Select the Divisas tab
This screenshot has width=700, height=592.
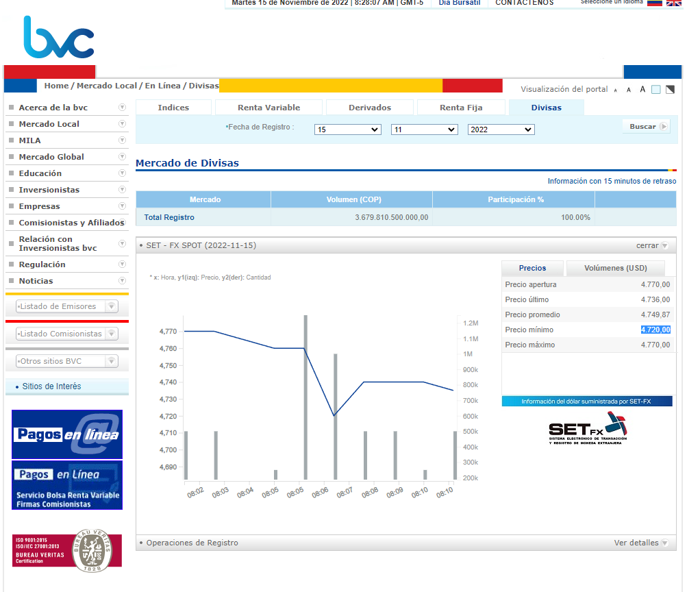pyautogui.click(x=546, y=108)
